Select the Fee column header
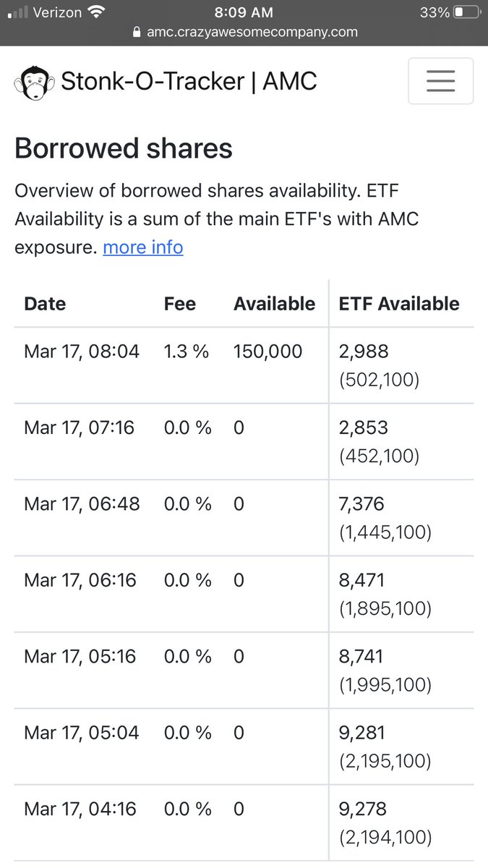The height and width of the screenshot is (868, 488). [180, 304]
